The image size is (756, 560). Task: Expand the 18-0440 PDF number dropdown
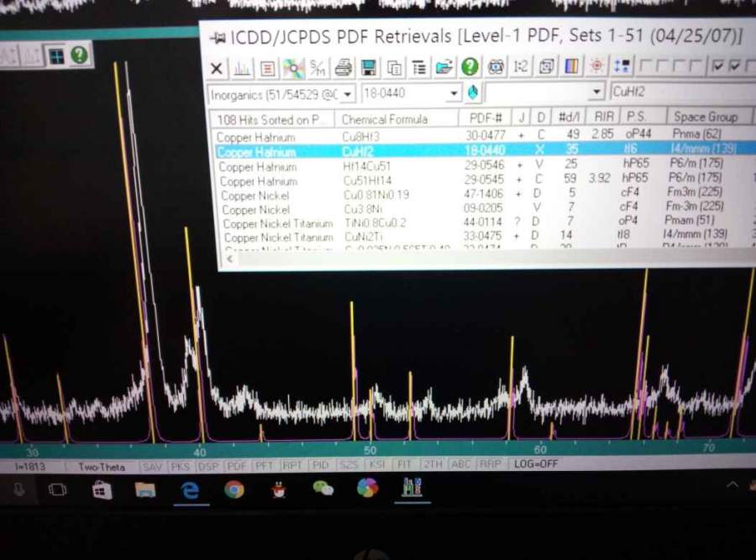pyautogui.click(x=454, y=93)
